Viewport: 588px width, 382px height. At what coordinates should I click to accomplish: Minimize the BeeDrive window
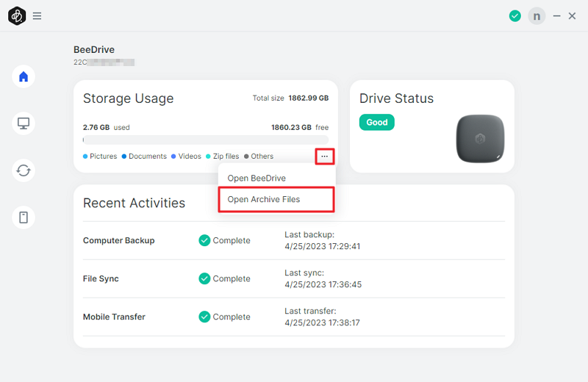[x=556, y=15]
